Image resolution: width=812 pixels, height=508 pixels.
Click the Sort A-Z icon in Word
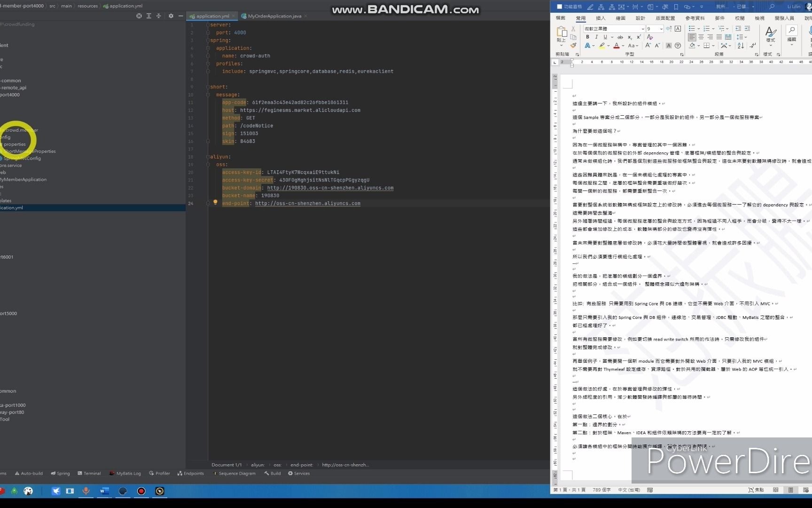741,46
